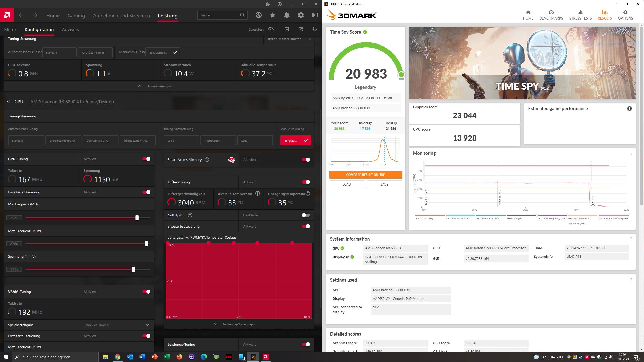644x362 pixels.
Task: Click COMPARE RESULT ONLINE button
Action: pos(366,175)
